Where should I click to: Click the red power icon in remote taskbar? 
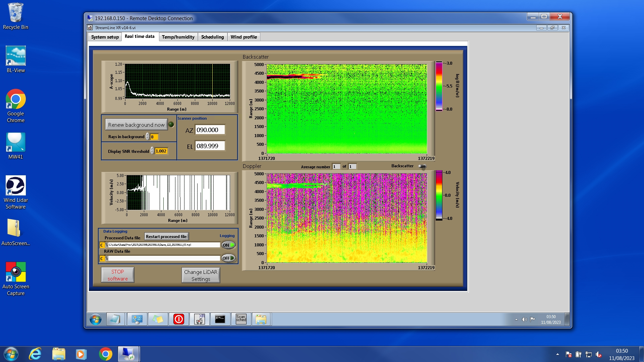178,319
